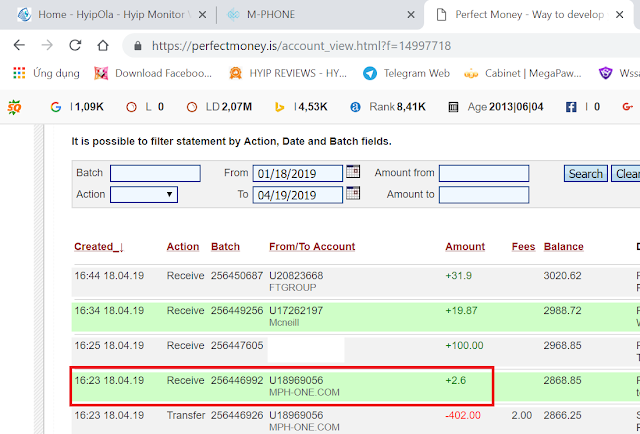Click the -402.00 transfer amount

tap(463, 415)
